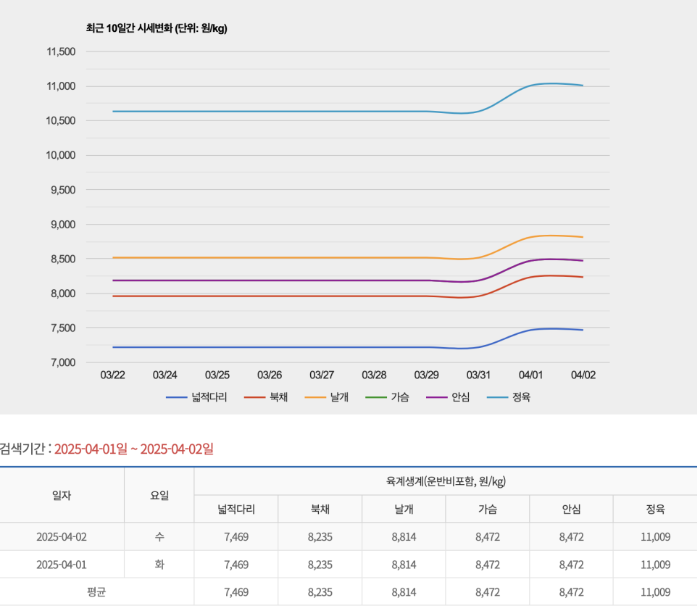Toggle the 가슴 legend series
This screenshot has height=611, width=700.
click(x=387, y=397)
